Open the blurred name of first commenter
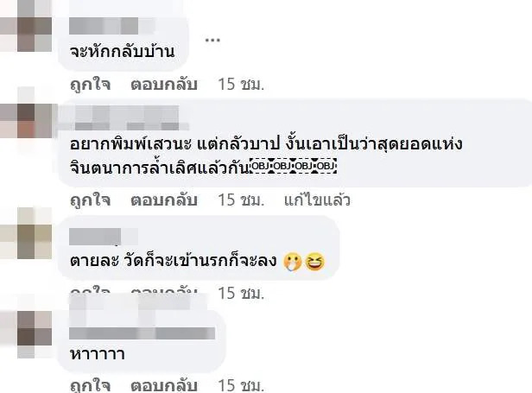Image resolution: width=532 pixels, height=393 pixels. click(x=112, y=26)
